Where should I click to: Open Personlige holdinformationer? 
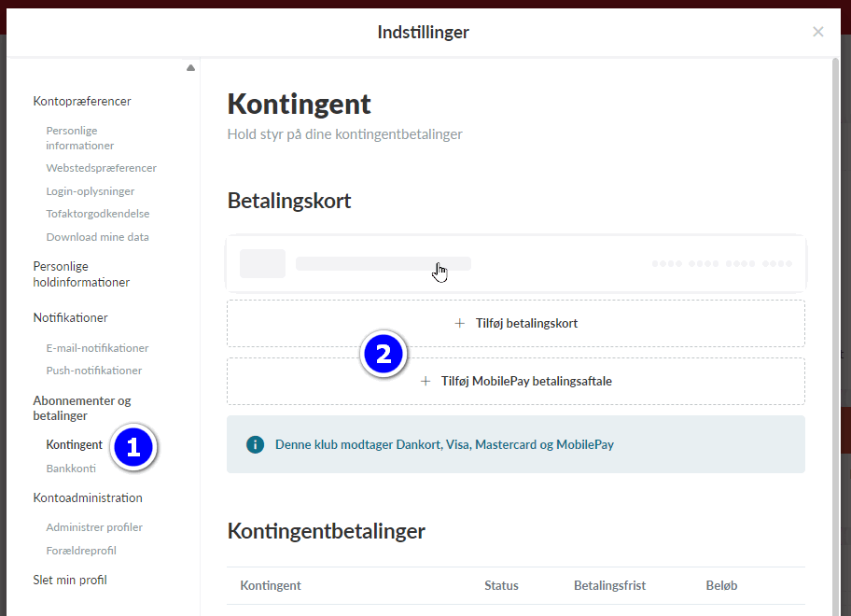(x=81, y=274)
